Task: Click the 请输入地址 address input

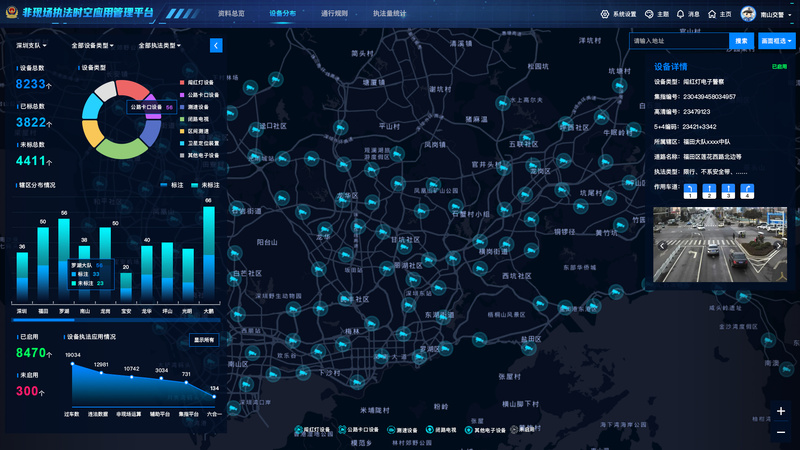Action: click(x=679, y=41)
